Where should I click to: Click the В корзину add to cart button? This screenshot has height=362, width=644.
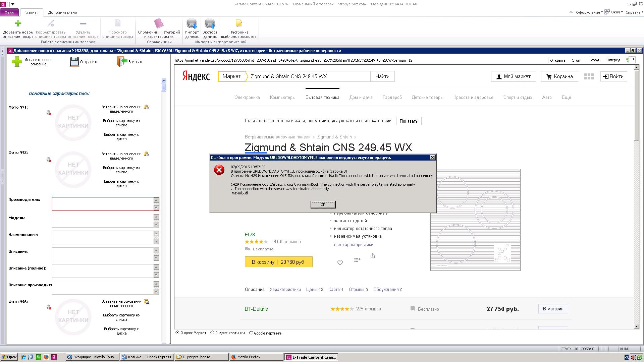(x=279, y=262)
